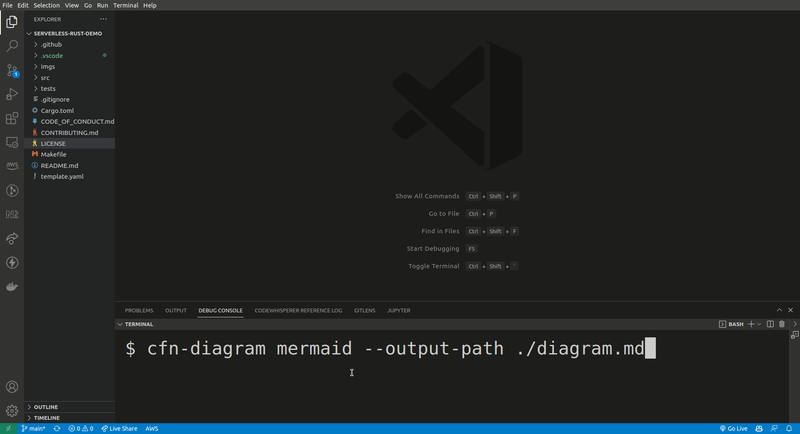Open the GitLens view in activity bar
This screenshot has height=434, width=800.
tap(12, 190)
